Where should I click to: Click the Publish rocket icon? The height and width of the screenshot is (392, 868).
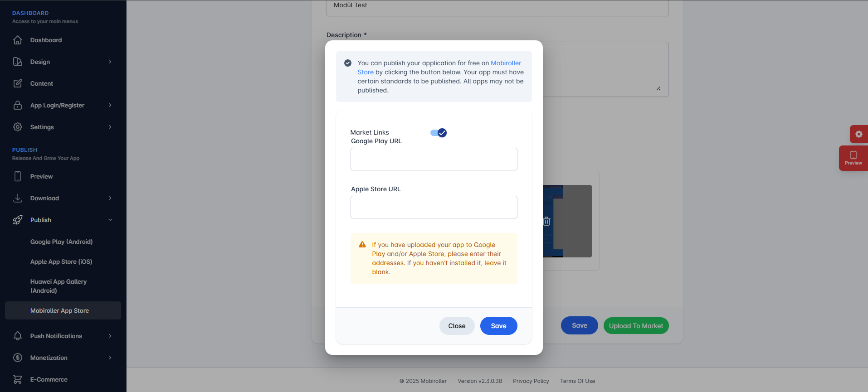click(x=18, y=220)
